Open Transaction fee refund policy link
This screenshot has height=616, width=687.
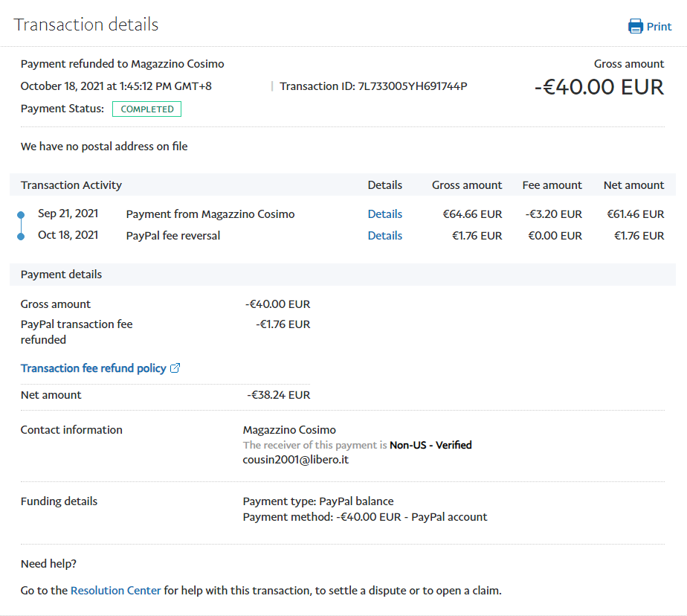(x=93, y=368)
